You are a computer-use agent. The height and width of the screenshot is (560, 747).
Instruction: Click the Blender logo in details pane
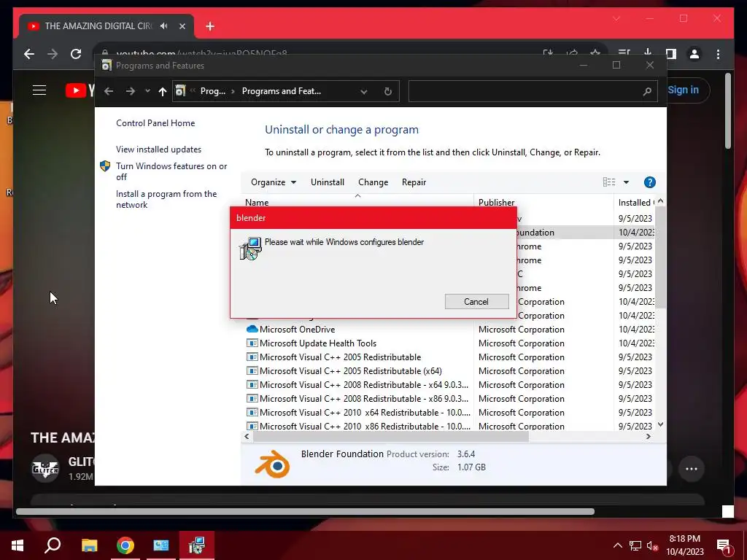click(x=273, y=464)
